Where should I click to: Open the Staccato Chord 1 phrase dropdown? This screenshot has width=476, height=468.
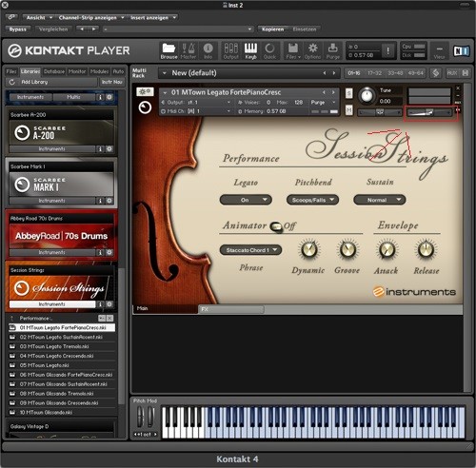click(x=250, y=250)
